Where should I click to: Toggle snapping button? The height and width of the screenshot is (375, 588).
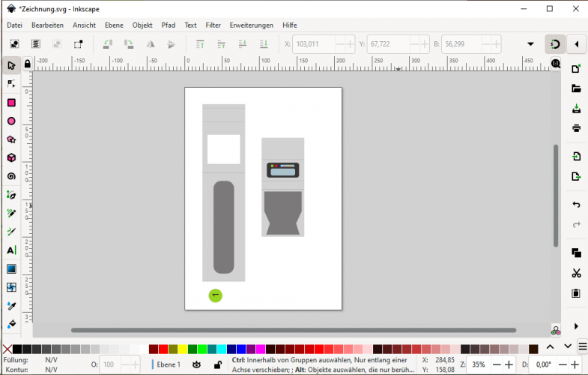(x=555, y=44)
